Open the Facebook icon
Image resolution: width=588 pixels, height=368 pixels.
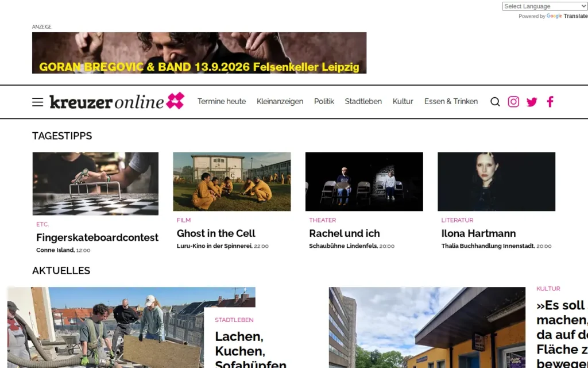pyautogui.click(x=550, y=102)
